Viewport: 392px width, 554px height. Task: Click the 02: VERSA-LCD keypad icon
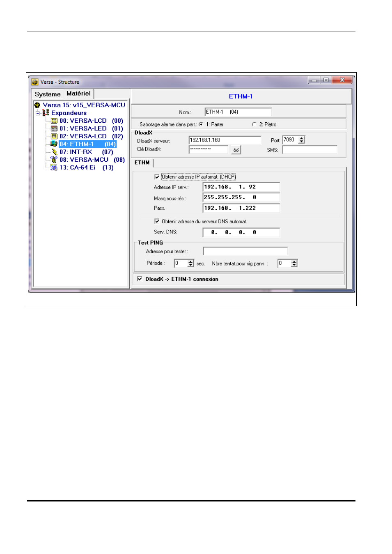54,136
